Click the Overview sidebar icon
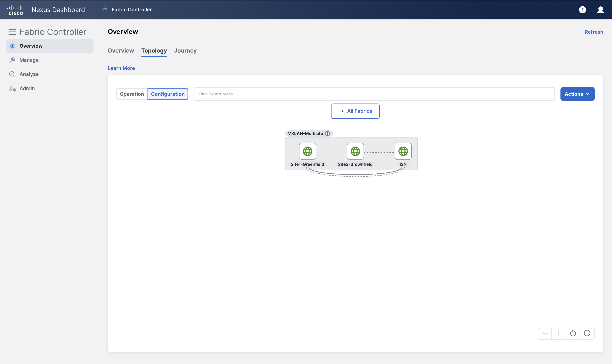The width and height of the screenshot is (612, 364). [12, 46]
